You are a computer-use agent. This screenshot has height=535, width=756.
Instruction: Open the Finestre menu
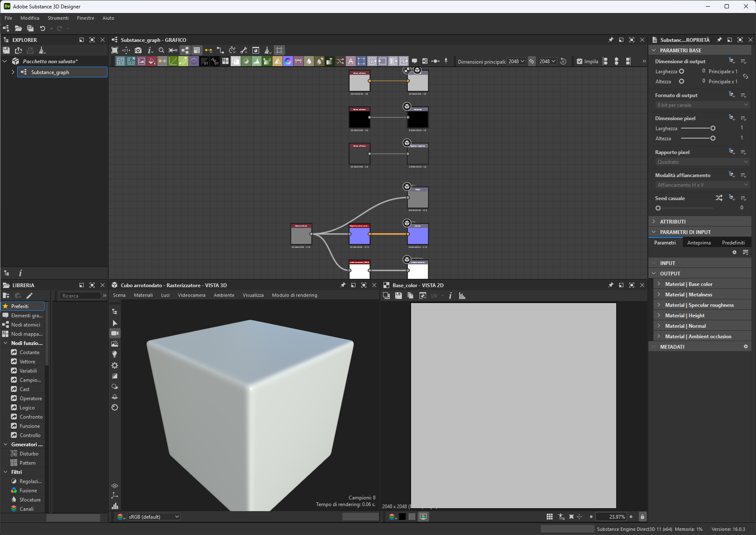coord(85,18)
